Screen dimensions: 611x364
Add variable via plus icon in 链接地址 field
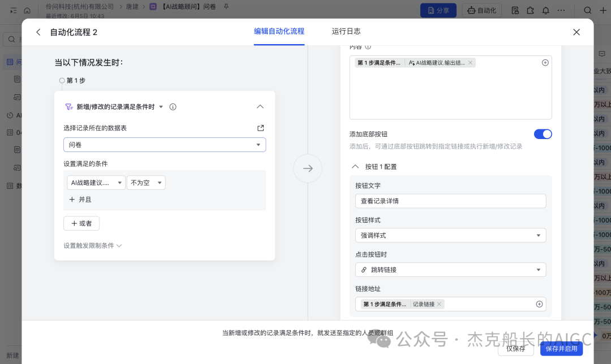pos(539,304)
